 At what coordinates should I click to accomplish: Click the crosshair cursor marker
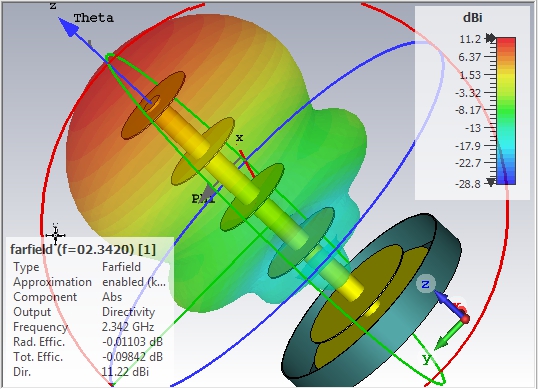(x=55, y=235)
